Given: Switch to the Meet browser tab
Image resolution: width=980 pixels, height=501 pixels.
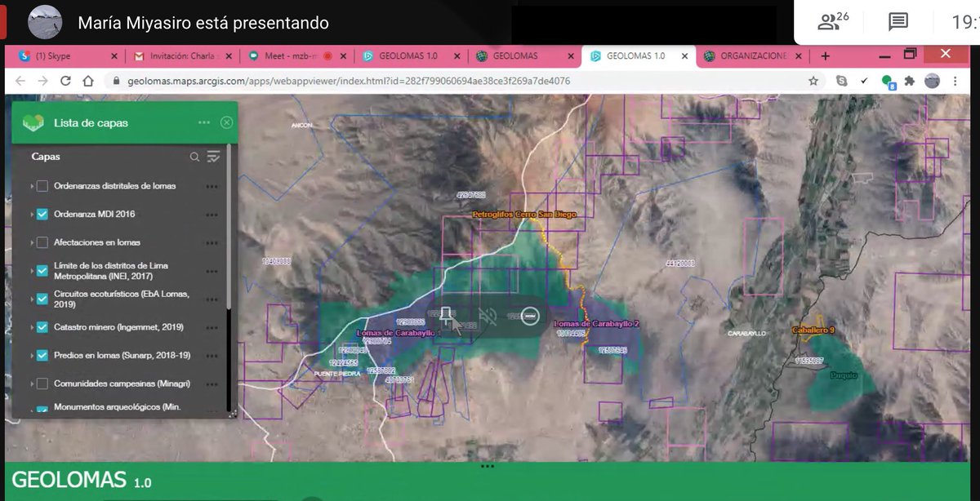Looking at the screenshot, I should tap(296, 56).
